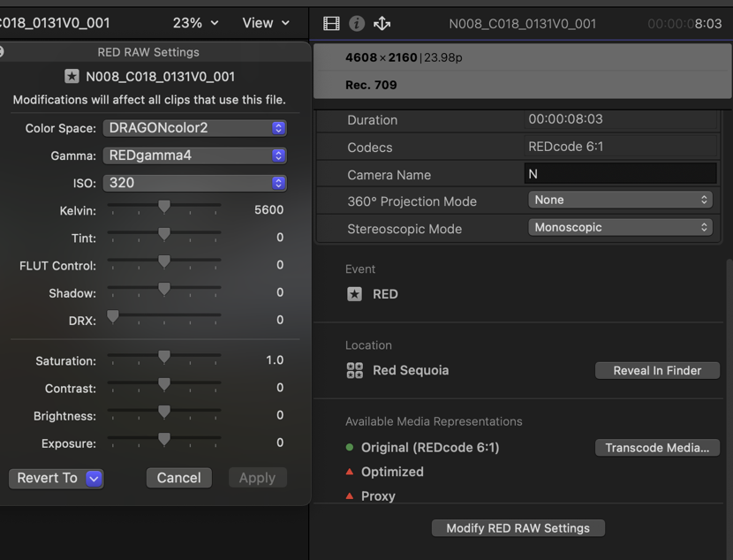Click the library grid icon beside Red Sequoia
This screenshot has height=560, width=733.
[354, 371]
